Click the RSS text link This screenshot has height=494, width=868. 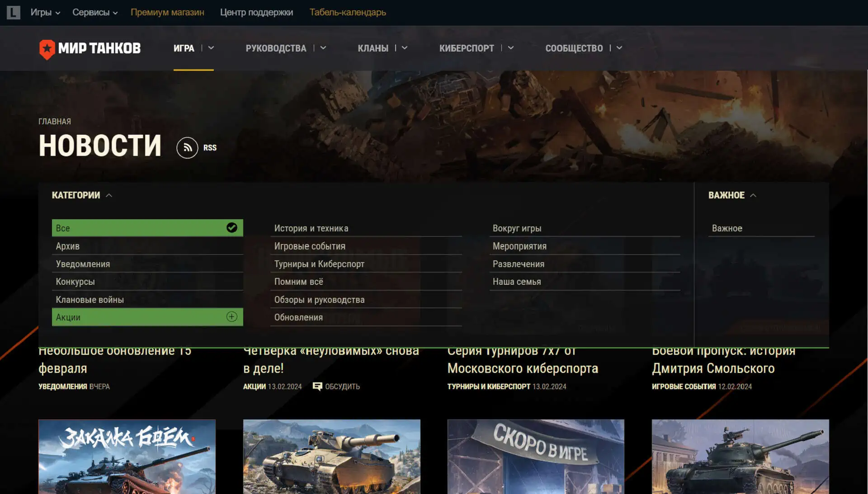pos(210,148)
